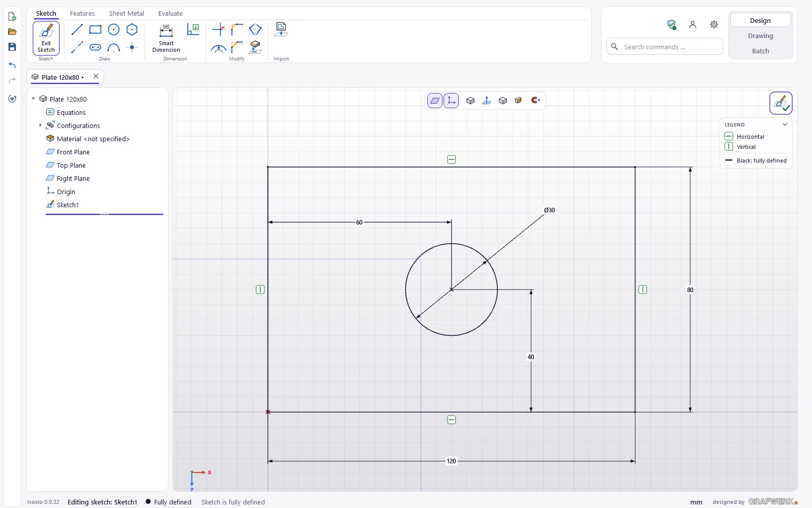The height and width of the screenshot is (508, 812).
Task: Select the Slot draw tool
Action: click(x=95, y=48)
